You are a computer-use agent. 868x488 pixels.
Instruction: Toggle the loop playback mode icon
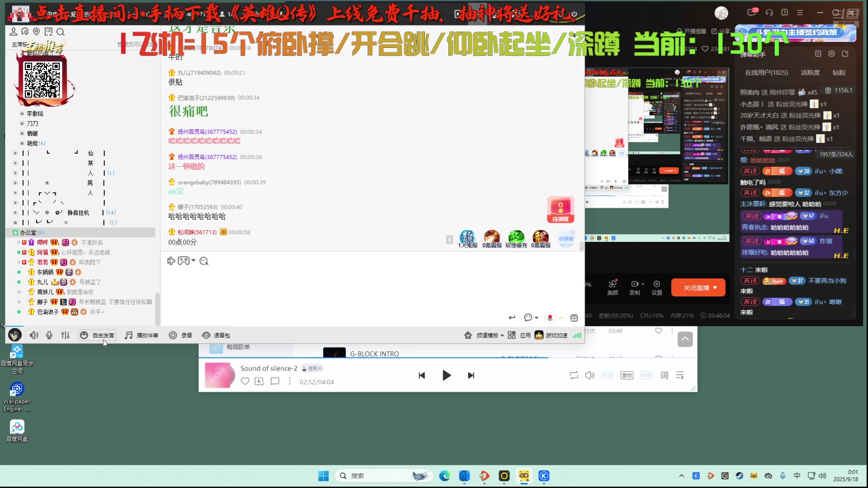click(x=574, y=375)
